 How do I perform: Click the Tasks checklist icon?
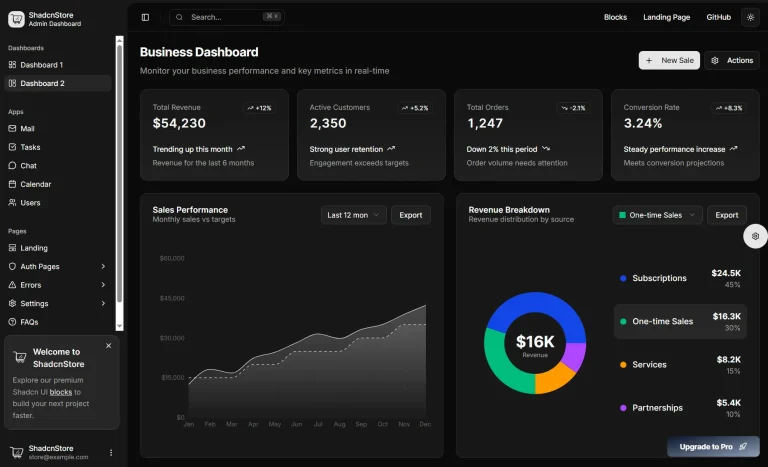[x=12, y=147]
